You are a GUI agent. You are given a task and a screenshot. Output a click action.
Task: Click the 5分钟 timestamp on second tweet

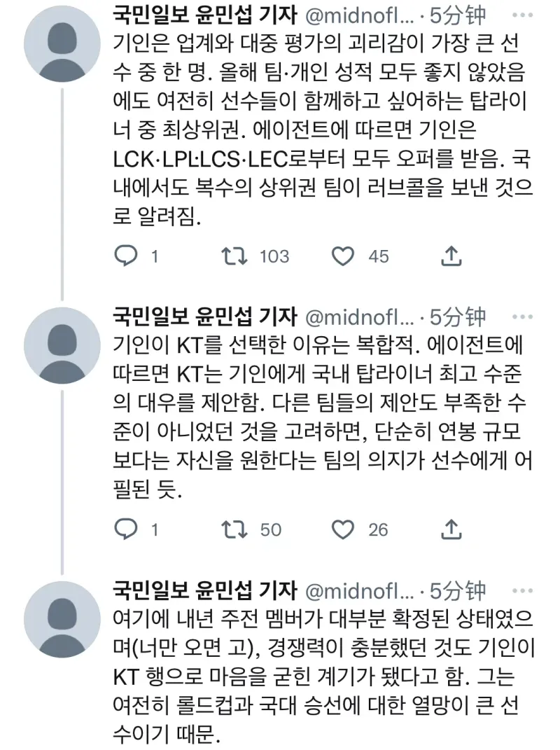point(456,317)
